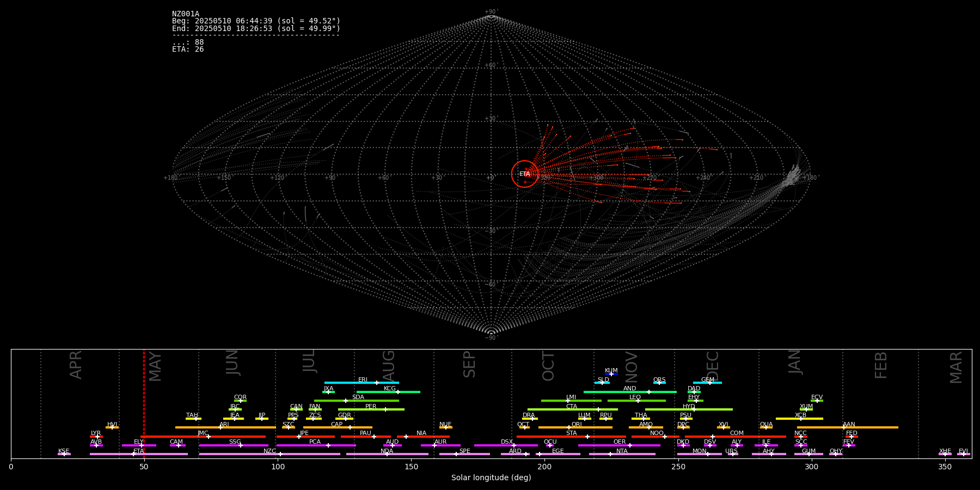
Task: Click the URS shower label
Action: point(731,451)
